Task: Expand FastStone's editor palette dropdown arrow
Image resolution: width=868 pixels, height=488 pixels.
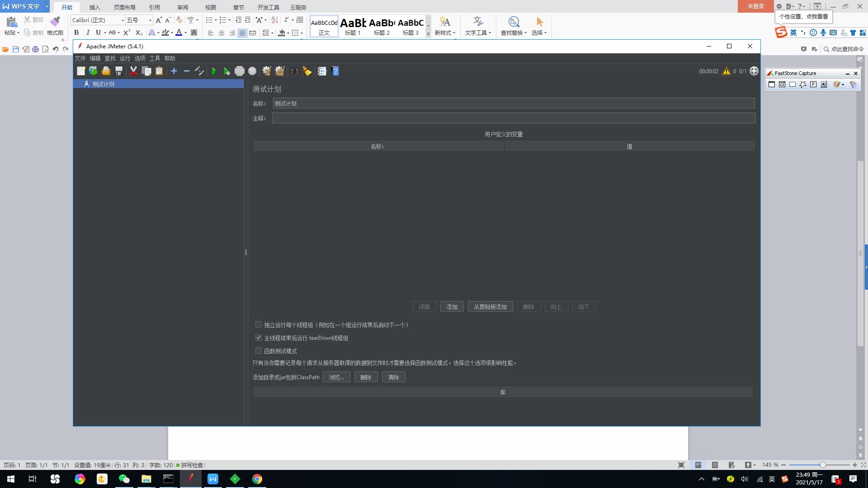Action: 843,84
